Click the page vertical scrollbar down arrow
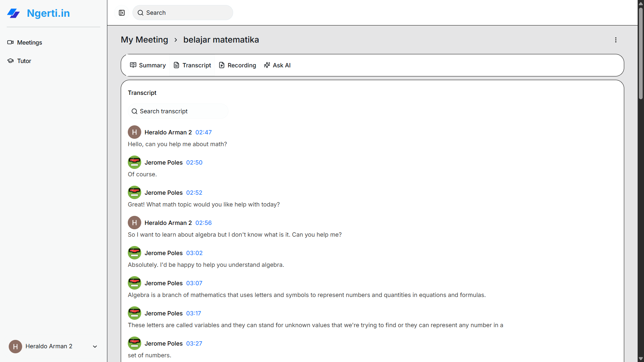This screenshot has height=362, width=644. 641,359
